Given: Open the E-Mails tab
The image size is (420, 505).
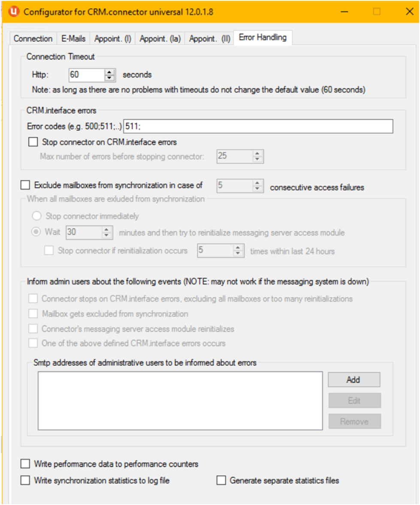Looking at the screenshot, I should [73, 39].
